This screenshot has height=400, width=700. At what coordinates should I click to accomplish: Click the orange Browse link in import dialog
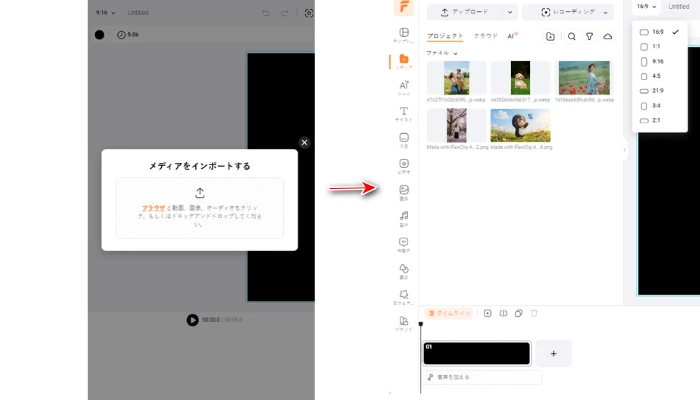154,208
